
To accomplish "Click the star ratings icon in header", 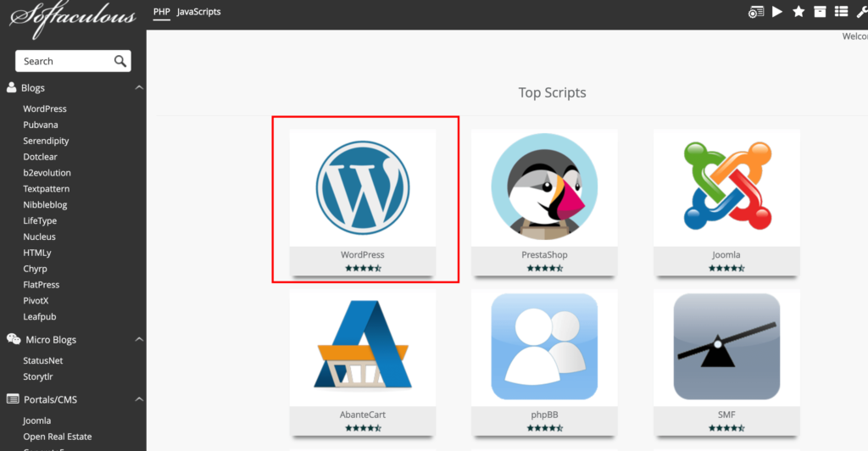I will point(798,12).
